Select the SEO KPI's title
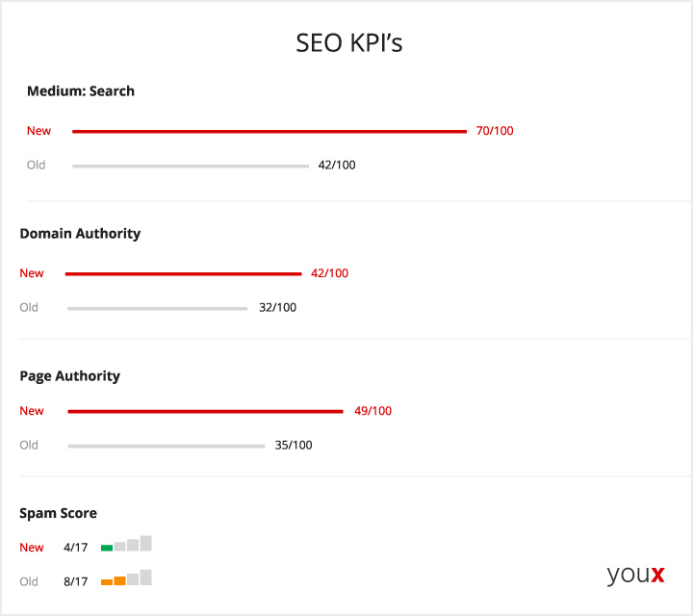 coord(349,43)
